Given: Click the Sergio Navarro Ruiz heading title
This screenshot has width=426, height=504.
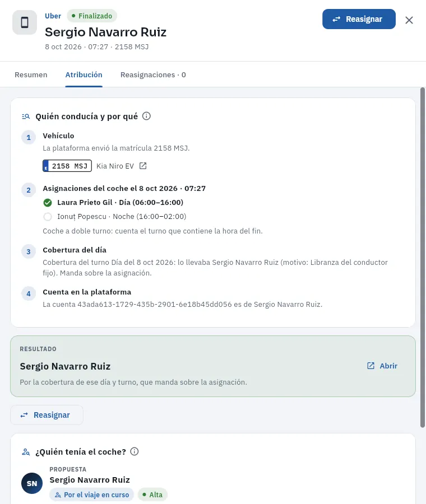Looking at the screenshot, I should 105,32.
